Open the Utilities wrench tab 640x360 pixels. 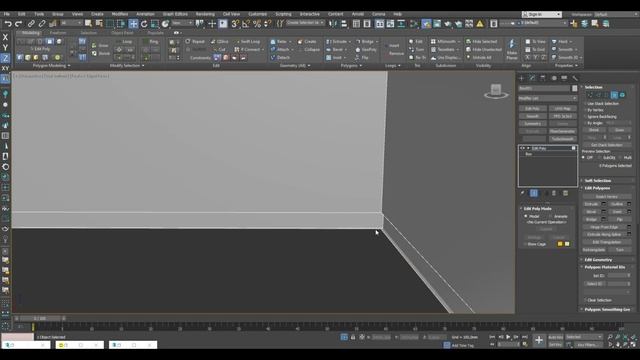[x=575, y=78]
